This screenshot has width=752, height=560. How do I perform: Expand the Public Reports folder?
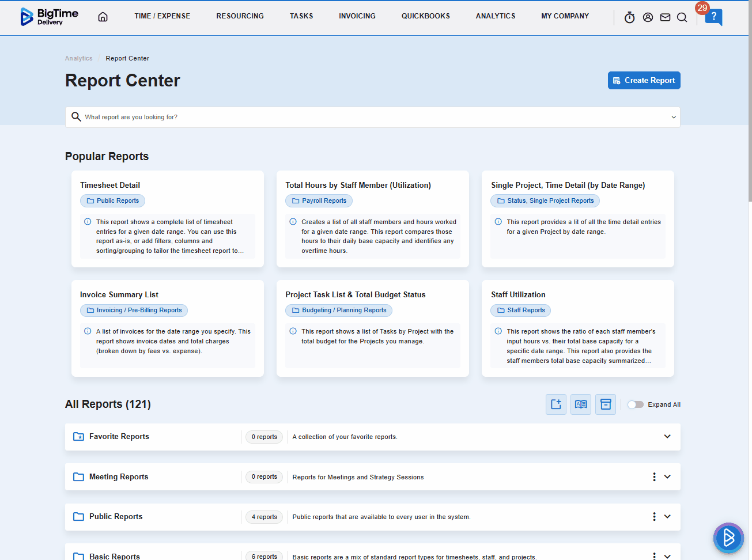click(667, 516)
